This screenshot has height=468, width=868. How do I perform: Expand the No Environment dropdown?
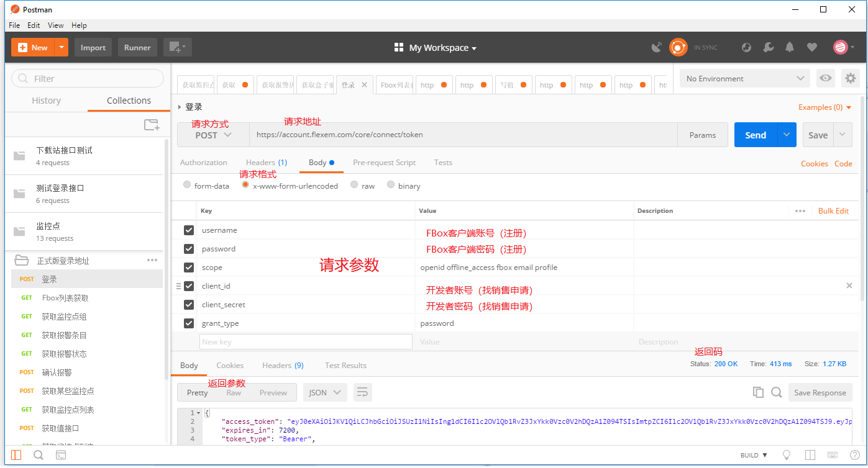click(744, 79)
